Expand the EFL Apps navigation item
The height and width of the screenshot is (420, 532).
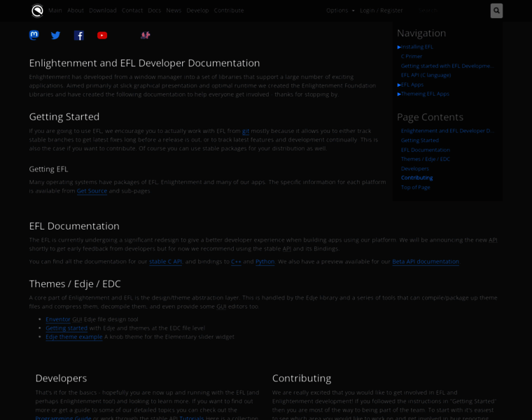pos(399,85)
